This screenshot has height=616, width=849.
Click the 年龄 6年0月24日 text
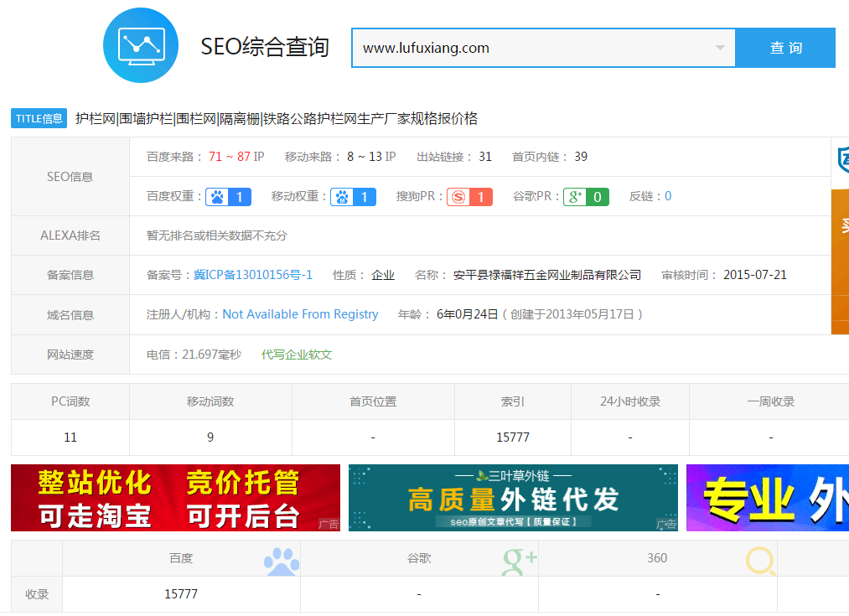click(448, 314)
